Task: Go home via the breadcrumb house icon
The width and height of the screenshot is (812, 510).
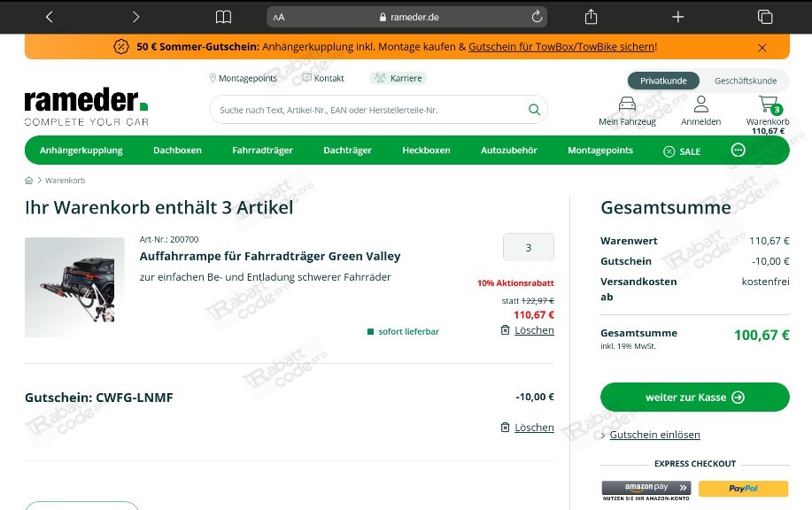Action: pos(29,181)
